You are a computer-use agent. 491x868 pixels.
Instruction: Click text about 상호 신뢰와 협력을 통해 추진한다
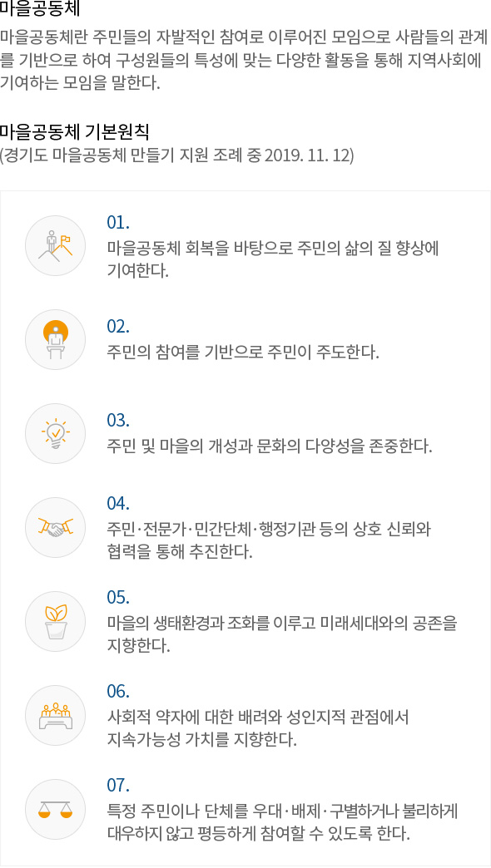[270, 541]
